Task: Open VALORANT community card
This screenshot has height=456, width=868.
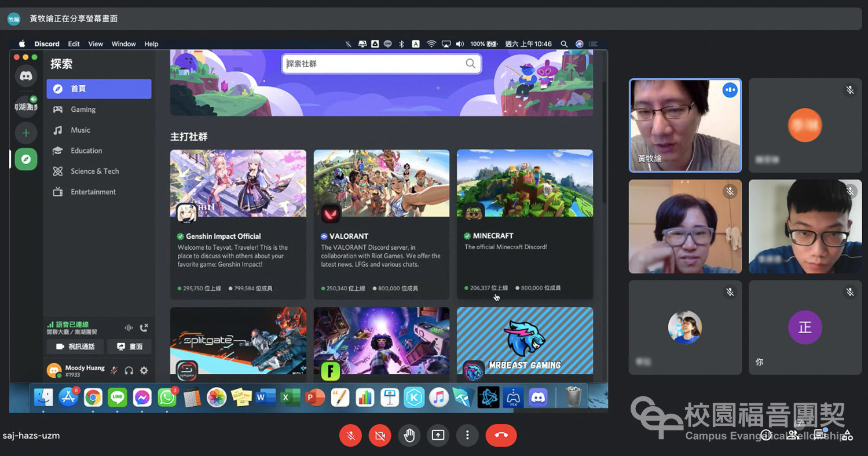Action: (382, 224)
